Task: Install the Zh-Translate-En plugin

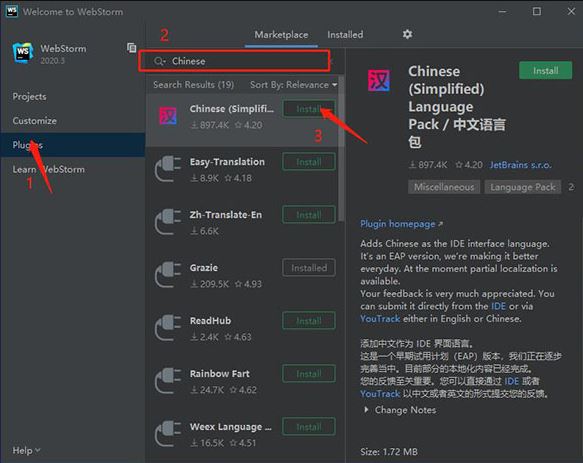Action: click(x=309, y=215)
